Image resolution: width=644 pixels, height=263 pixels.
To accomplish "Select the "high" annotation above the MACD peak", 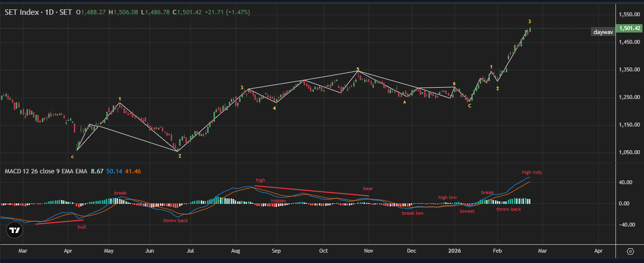I will [x=260, y=180].
